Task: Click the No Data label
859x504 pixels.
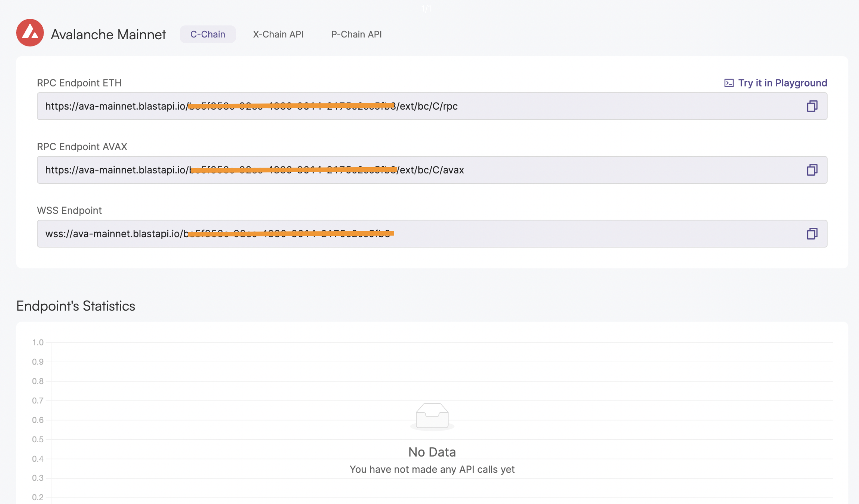Action: pyautogui.click(x=432, y=452)
